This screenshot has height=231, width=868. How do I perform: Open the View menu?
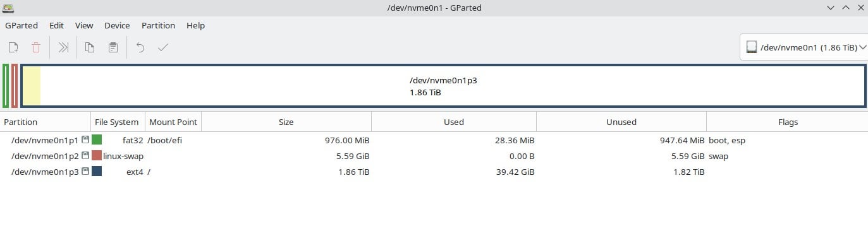coord(84,26)
